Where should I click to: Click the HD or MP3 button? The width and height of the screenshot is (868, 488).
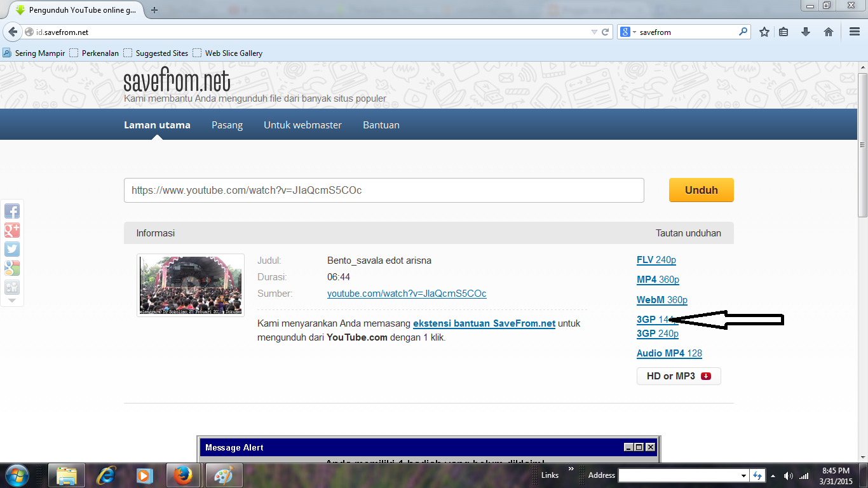pyautogui.click(x=679, y=376)
